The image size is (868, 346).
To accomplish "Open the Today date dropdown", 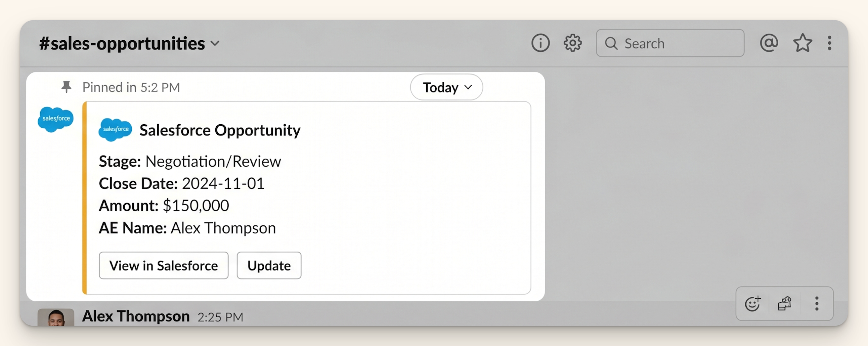I will [446, 87].
